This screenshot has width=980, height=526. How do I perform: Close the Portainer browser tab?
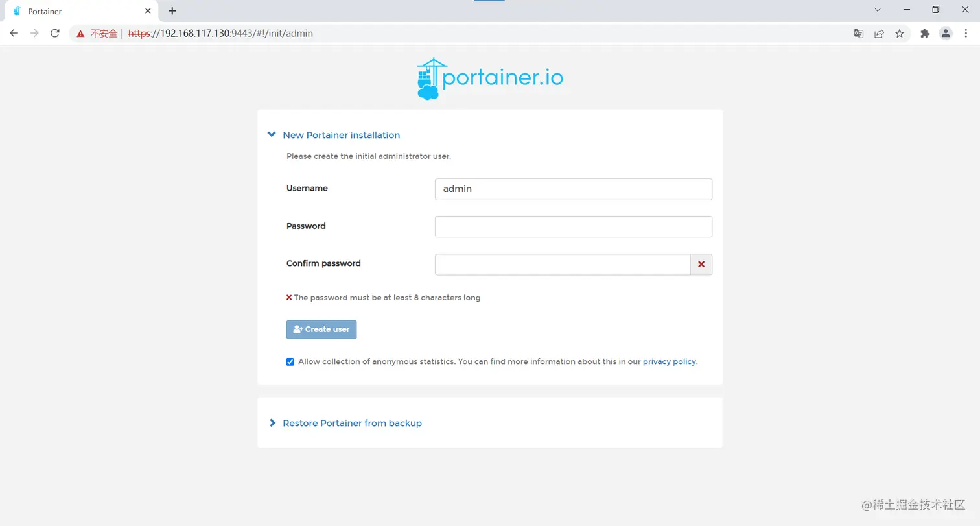pyautogui.click(x=148, y=11)
